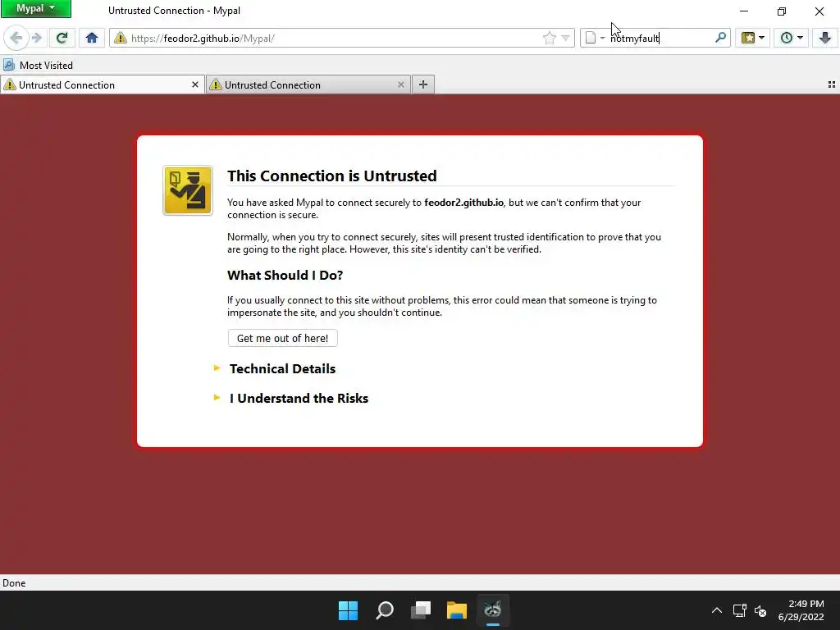Close the second Untrusted Connection tab
This screenshot has width=840, height=630.
click(x=400, y=84)
